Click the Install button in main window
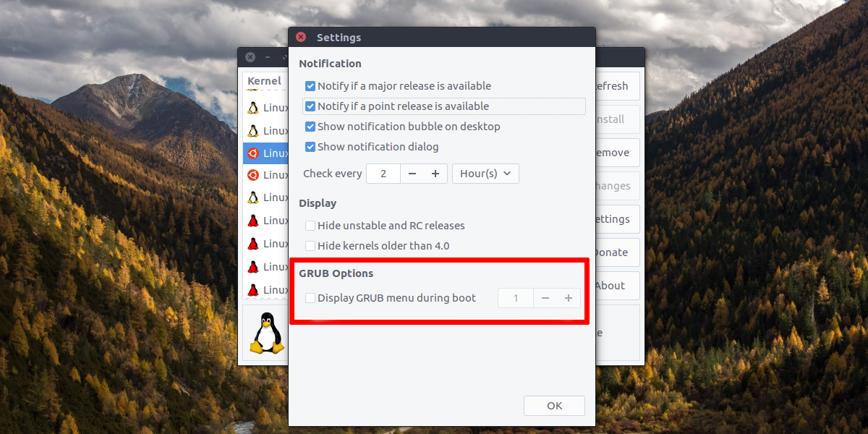 (x=617, y=119)
